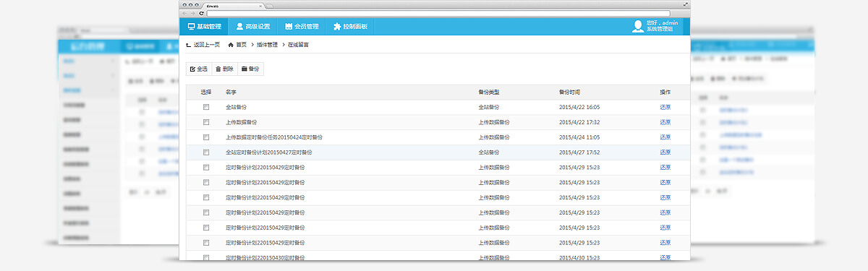The image size is (868, 271).
Task: Click the home icon in breadcrumb
Action: (231, 45)
